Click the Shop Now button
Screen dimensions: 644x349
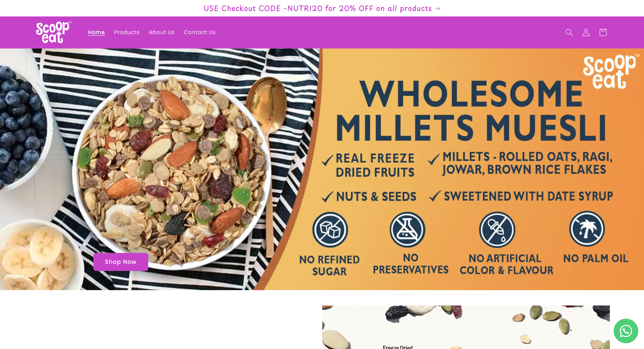point(121,262)
